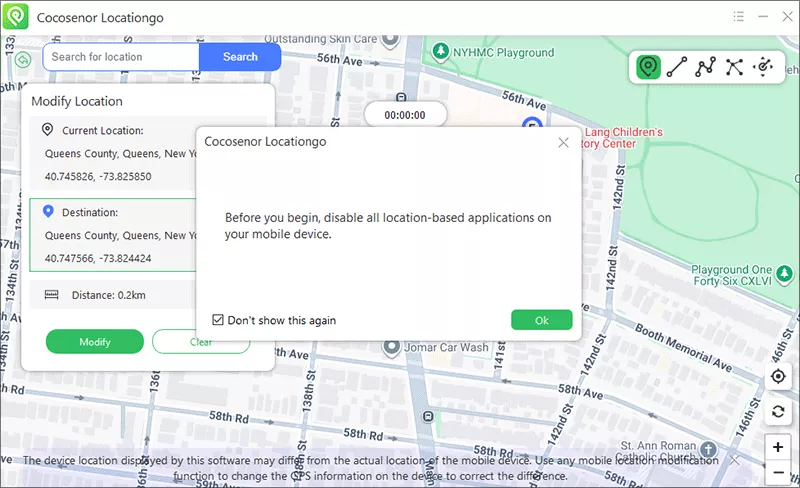Click the Distance ruler icon
800x488 pixels.
pos(52,295)
